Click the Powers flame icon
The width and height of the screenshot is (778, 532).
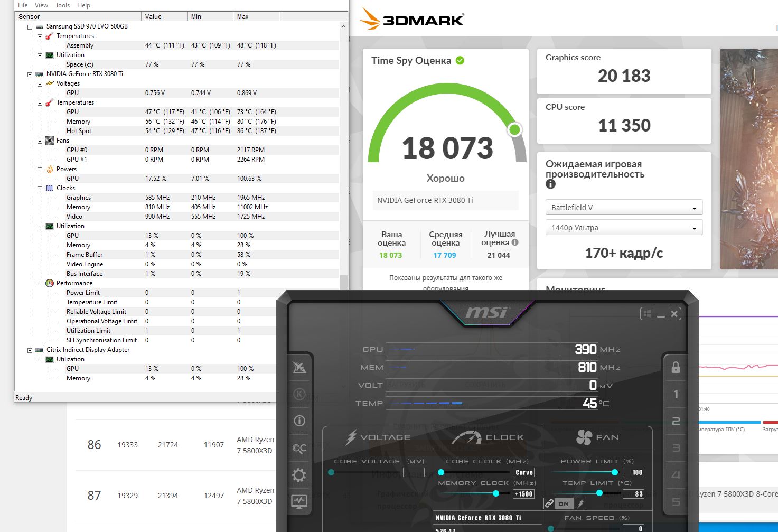tap(50, 169)
